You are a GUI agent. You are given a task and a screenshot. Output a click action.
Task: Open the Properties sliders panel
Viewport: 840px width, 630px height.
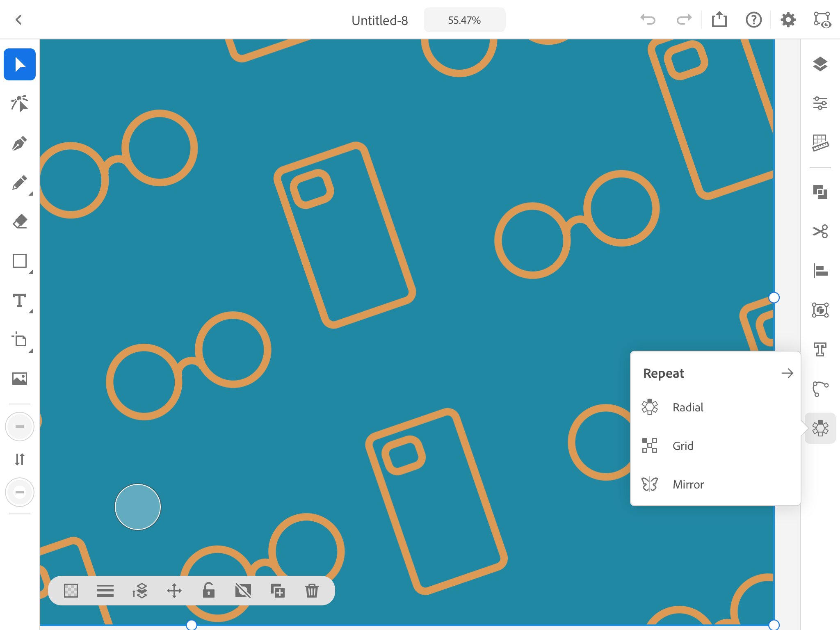point(820,103)
